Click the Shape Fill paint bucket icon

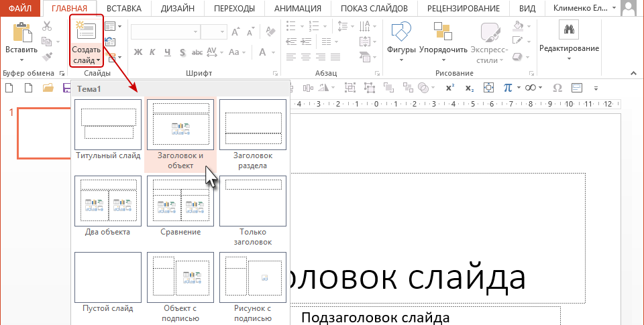(518, 26)
